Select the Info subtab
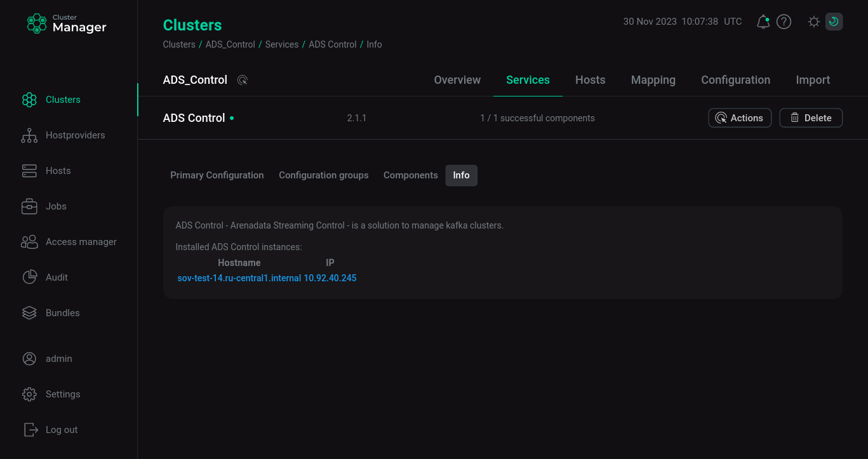 pos(462,175)
